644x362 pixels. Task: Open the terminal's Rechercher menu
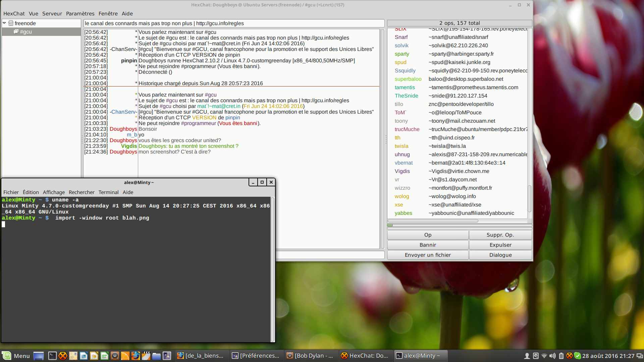[82, 192]
